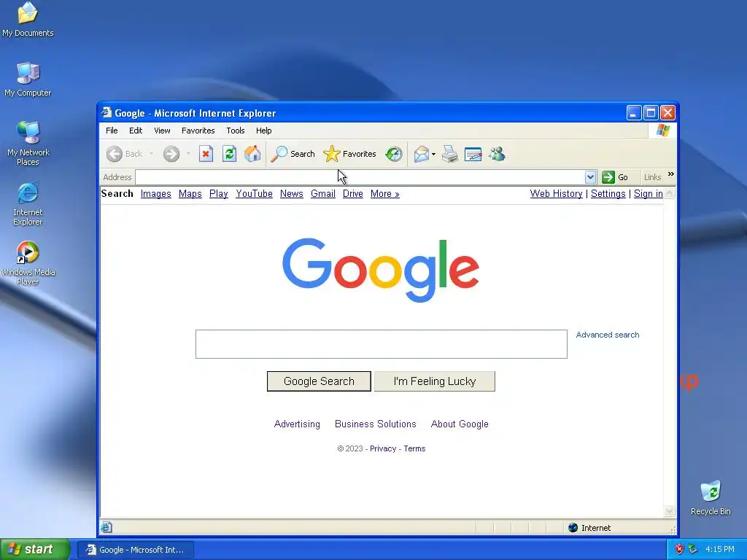This screenshot has width=747, height=560.
Task: Click the Google Search button
Action: 319,381
